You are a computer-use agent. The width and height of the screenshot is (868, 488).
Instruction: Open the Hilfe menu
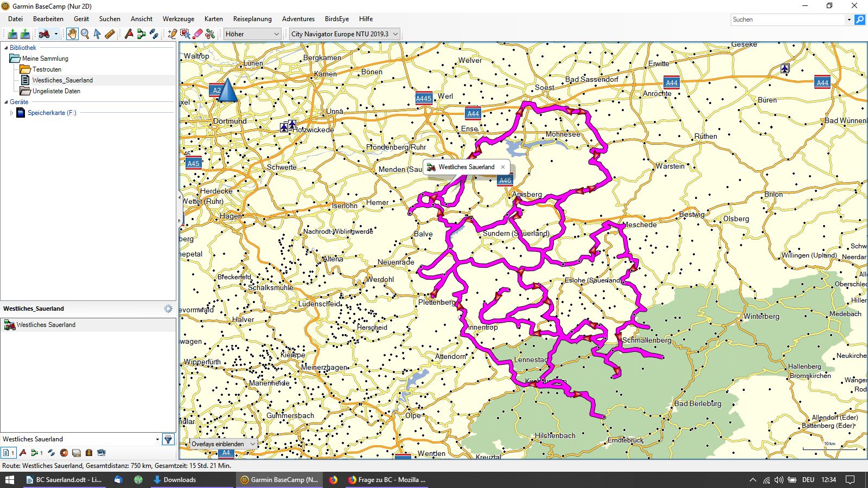tap(366, 19)
